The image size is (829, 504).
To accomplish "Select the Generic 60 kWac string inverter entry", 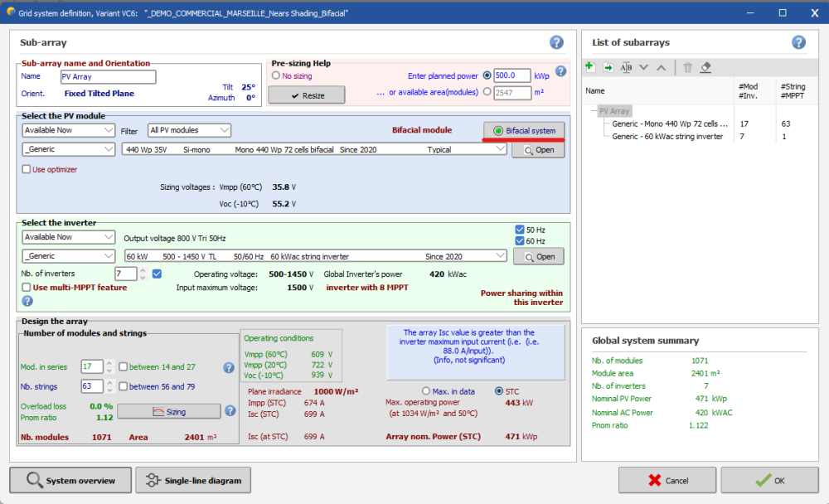I will [667, 136].
